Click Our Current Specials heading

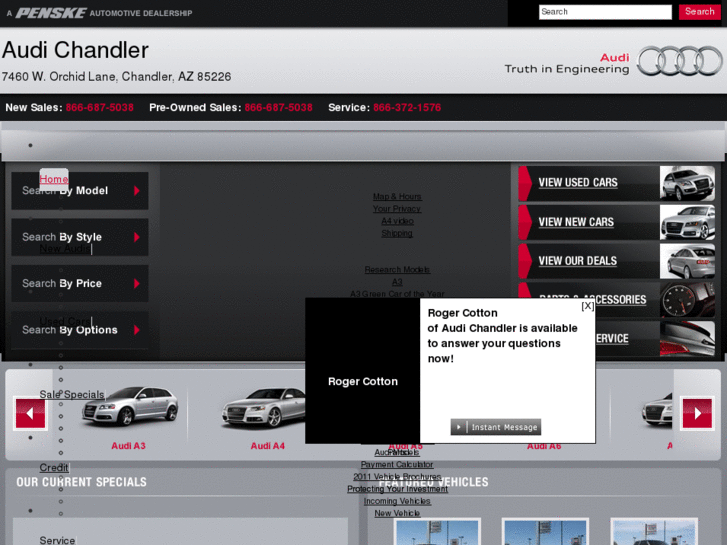click(82, 482)
